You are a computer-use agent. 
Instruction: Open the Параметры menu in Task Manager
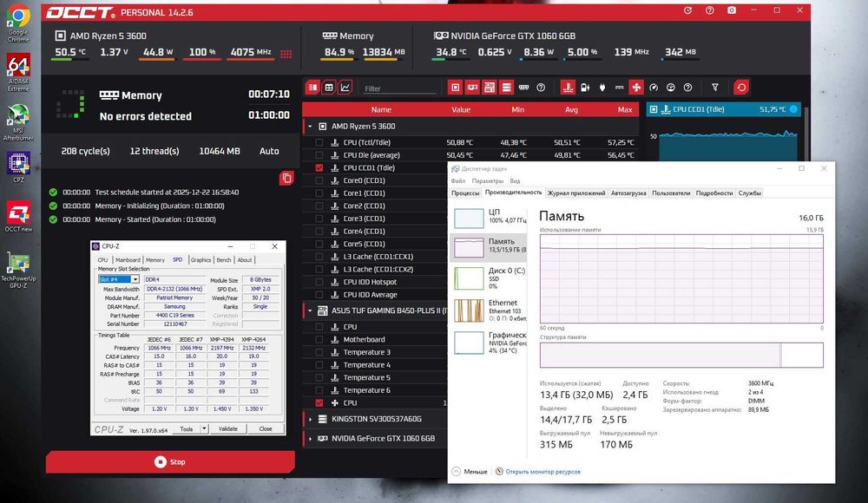point(488,181)
